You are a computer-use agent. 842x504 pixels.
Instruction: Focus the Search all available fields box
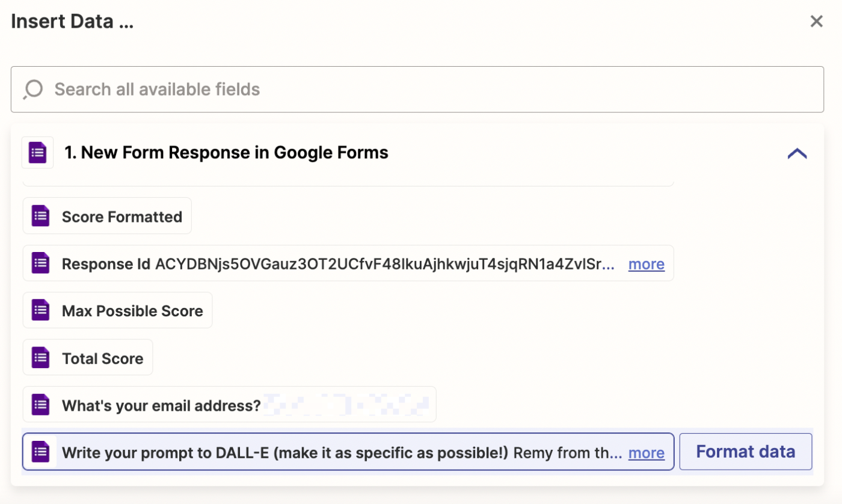tap(421, 90)
